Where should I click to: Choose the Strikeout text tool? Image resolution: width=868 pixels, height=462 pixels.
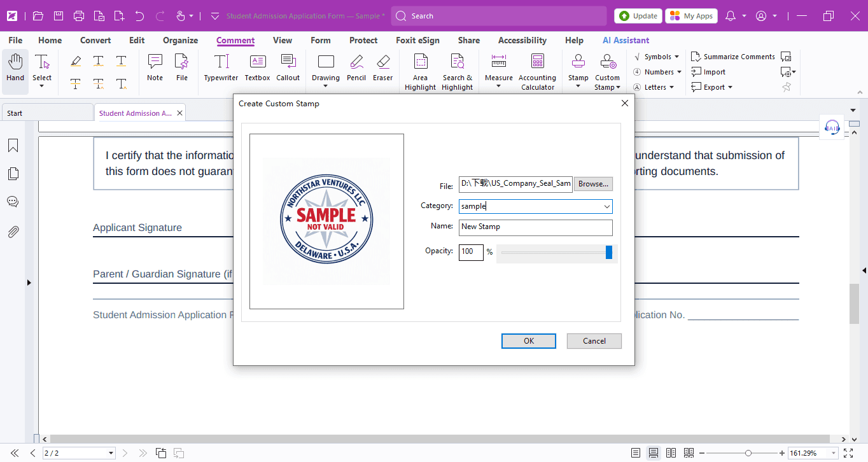76,83
